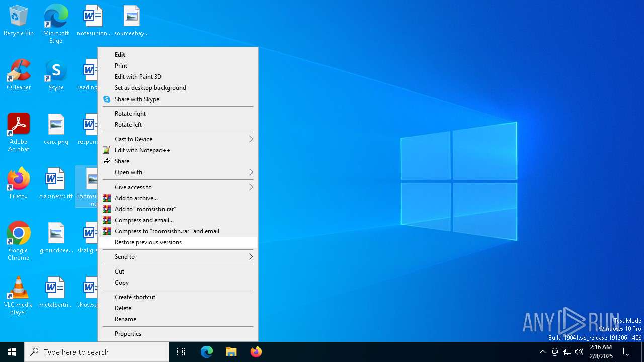Expand the Open with submenu arrow
Screen dimensions: 644x362
click(251, 172)
